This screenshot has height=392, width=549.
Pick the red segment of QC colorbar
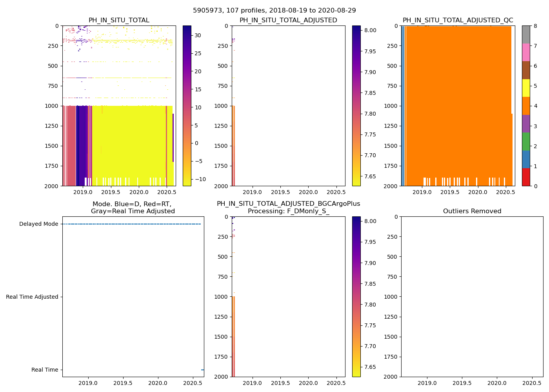[x=526, y=177]
